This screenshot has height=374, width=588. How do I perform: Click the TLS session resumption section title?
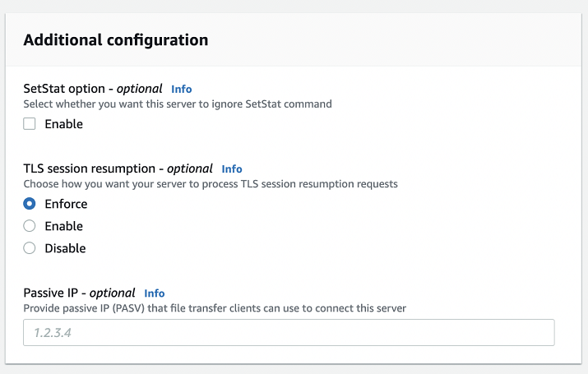point(118,169)
